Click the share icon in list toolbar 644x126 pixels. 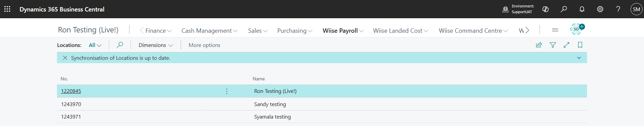pyautogui.click(x=539, y=45)
